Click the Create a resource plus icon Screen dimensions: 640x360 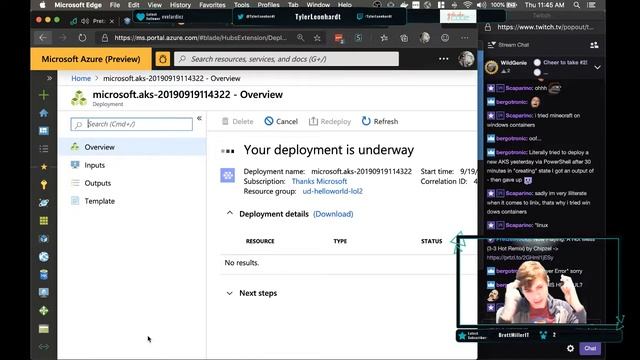click(44, 95)
